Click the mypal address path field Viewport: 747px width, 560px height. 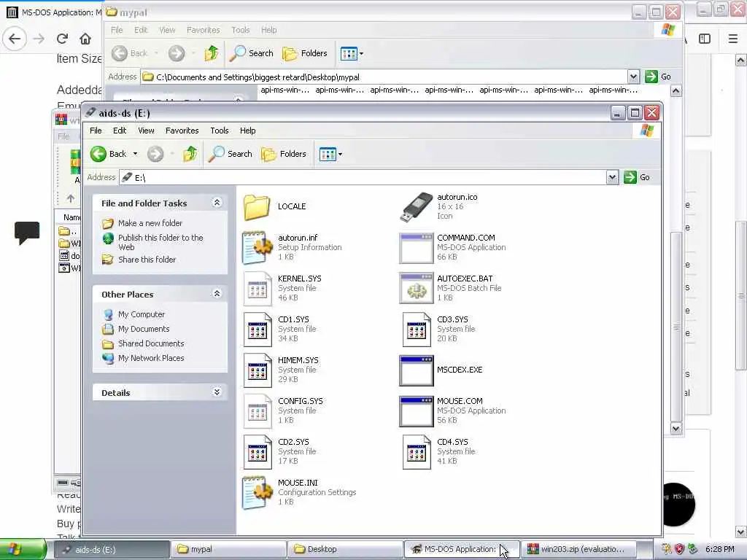coord(384,77)
